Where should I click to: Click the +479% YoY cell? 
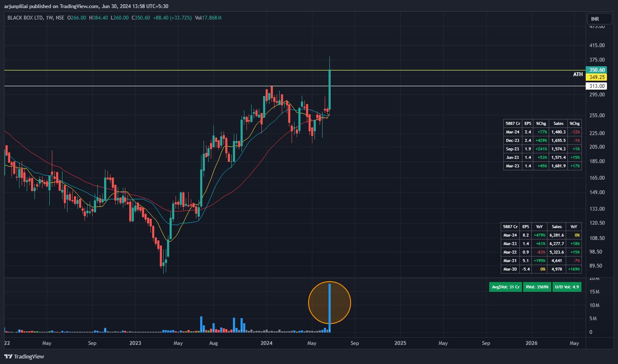click(x=539, y=235)
